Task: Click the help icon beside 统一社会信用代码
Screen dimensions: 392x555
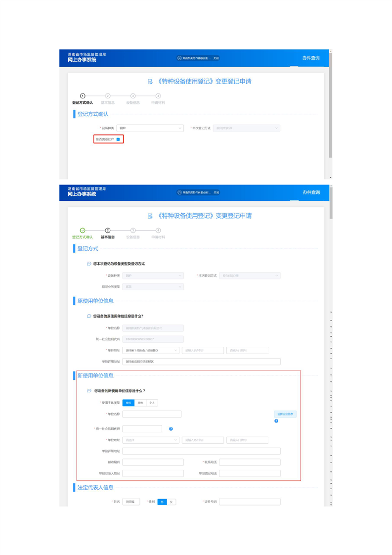Action: tap(171, 429)
